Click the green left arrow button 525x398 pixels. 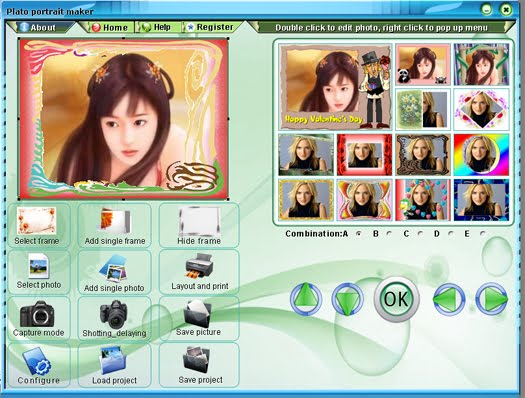point(449,299)
